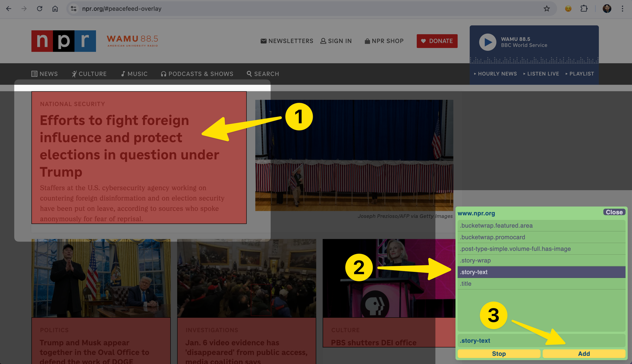Image resolution: width=632 pixels, height=364 pixels.
Task: Select .bucketwrap.promocard in the list
Action: click(541, 237)
